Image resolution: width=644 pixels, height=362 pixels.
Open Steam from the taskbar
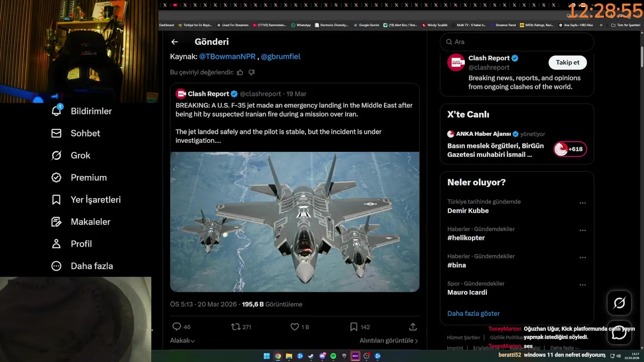311,356
